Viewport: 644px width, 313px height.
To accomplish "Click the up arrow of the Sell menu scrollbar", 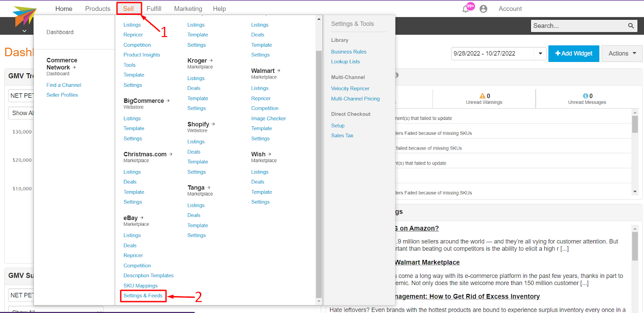I will pos(319,19).
